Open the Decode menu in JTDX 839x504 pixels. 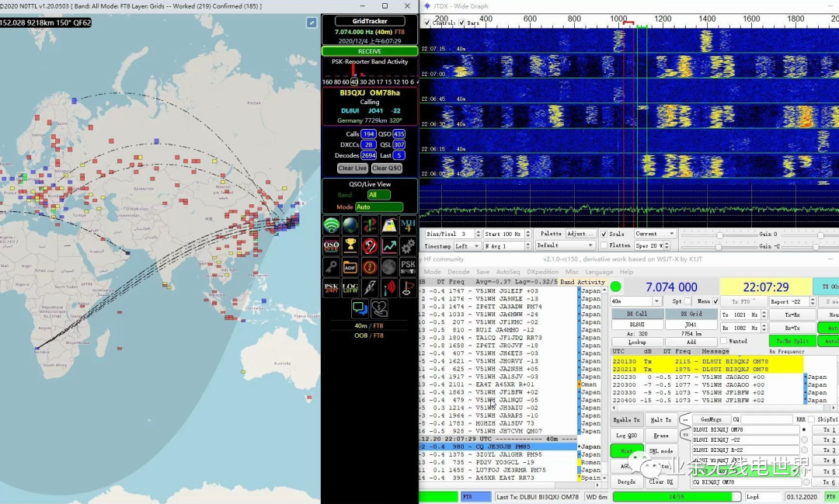point(458,272)
